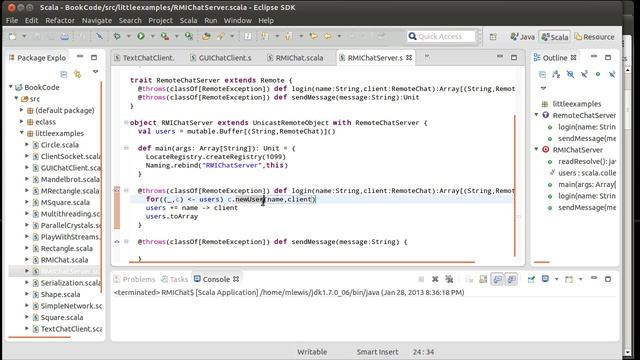Collapse the BookCode project node
This screenshot has height=360, width=640.
click(x=11, y=87)
